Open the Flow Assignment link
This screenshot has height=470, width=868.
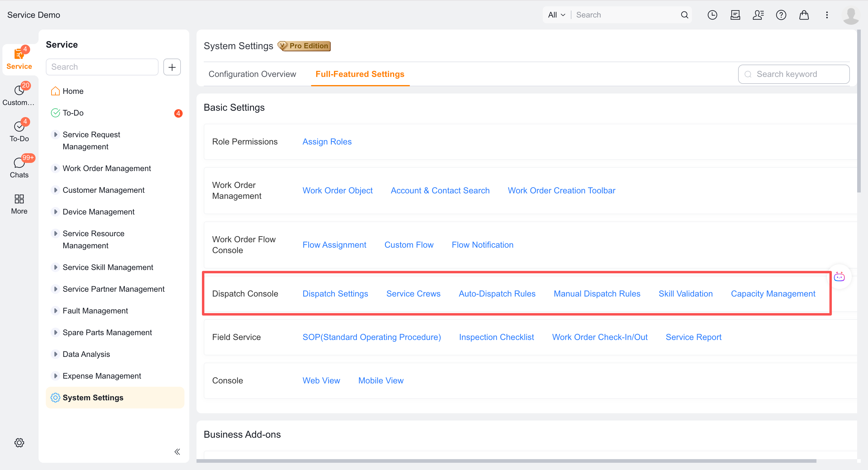coord(334,245)
